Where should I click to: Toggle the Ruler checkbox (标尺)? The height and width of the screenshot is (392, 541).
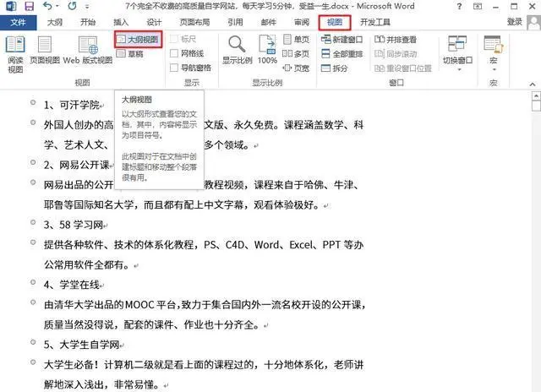click(x=174, y=39)
